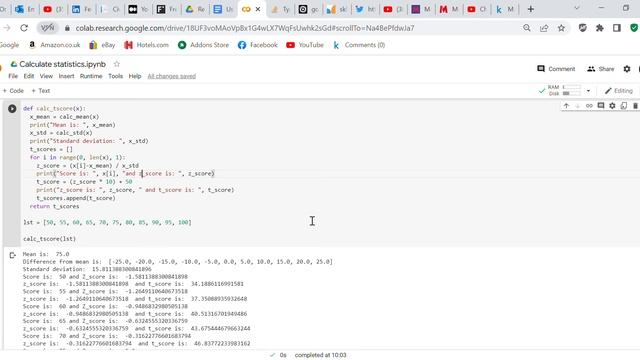
Task: Add a comment to the cell
Action: tap(601, 106)
